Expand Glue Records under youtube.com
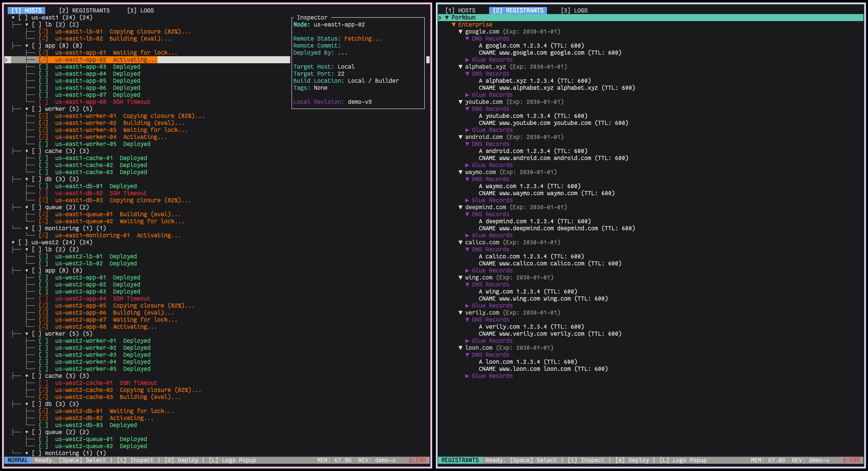 (467, 130)
